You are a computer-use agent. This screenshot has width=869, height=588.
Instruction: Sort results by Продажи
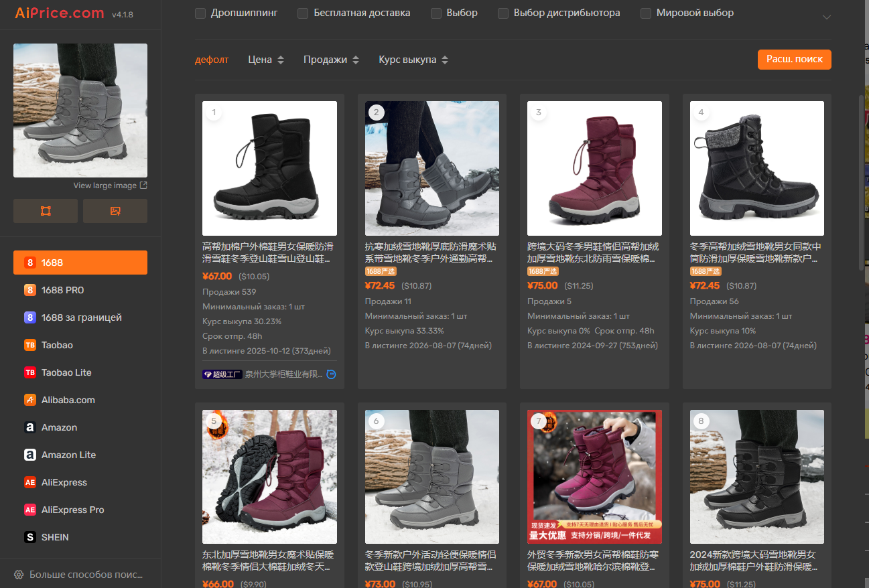coord(331,60)
